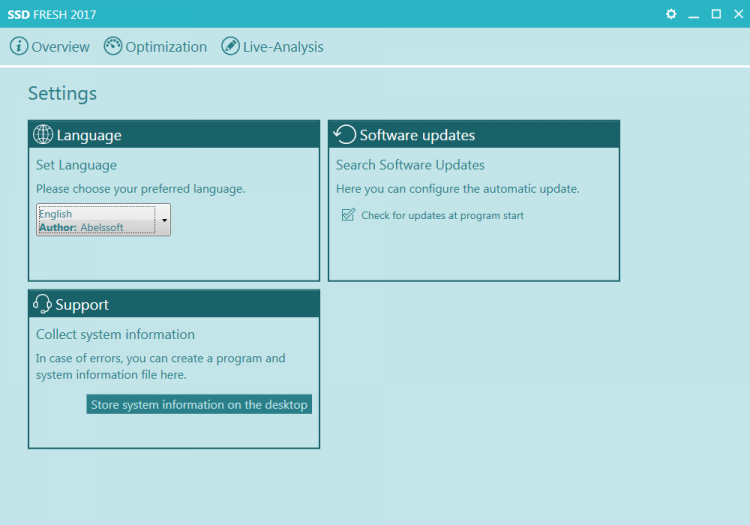
Task: Select the English language entry
Action: click(x=97, y=220)
